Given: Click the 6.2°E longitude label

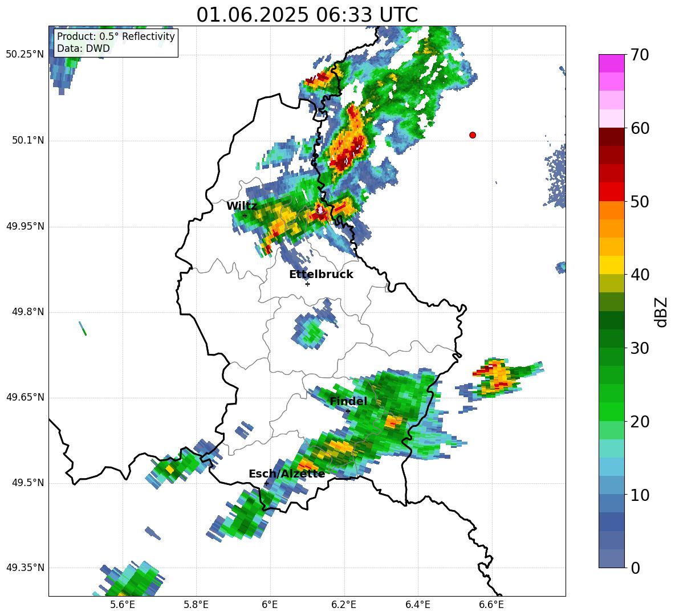Looking at the screenshot, I should [344, 605].
